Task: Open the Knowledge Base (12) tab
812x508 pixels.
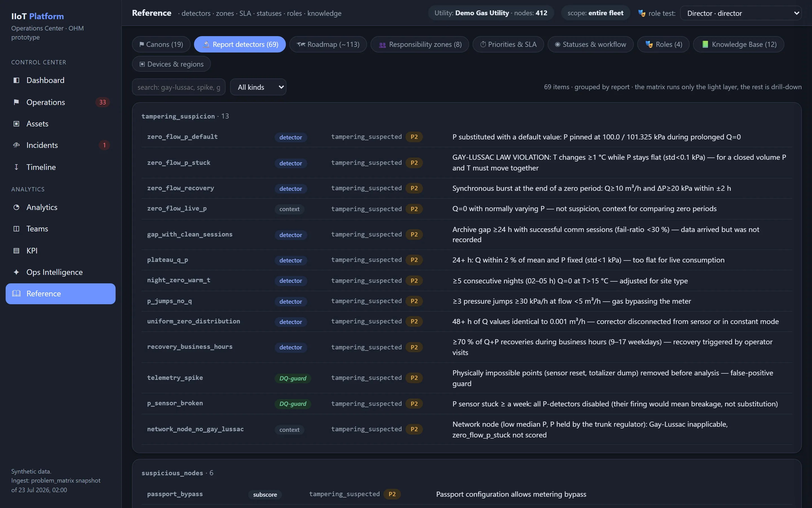Action: [x=738, y=44]
